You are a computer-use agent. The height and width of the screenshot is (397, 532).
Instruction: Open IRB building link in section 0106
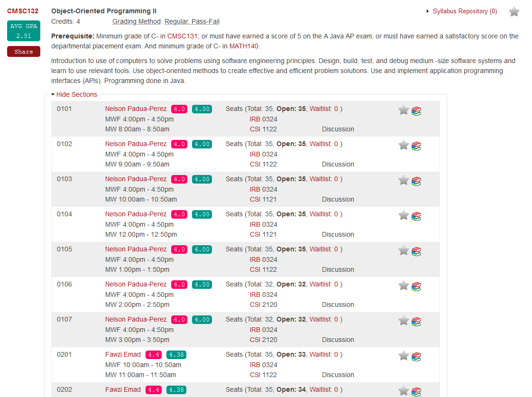[x=255, y=295]
